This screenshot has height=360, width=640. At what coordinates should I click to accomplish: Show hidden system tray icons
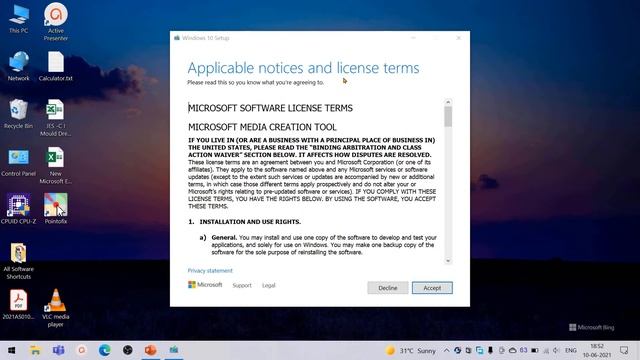(447, 351)
